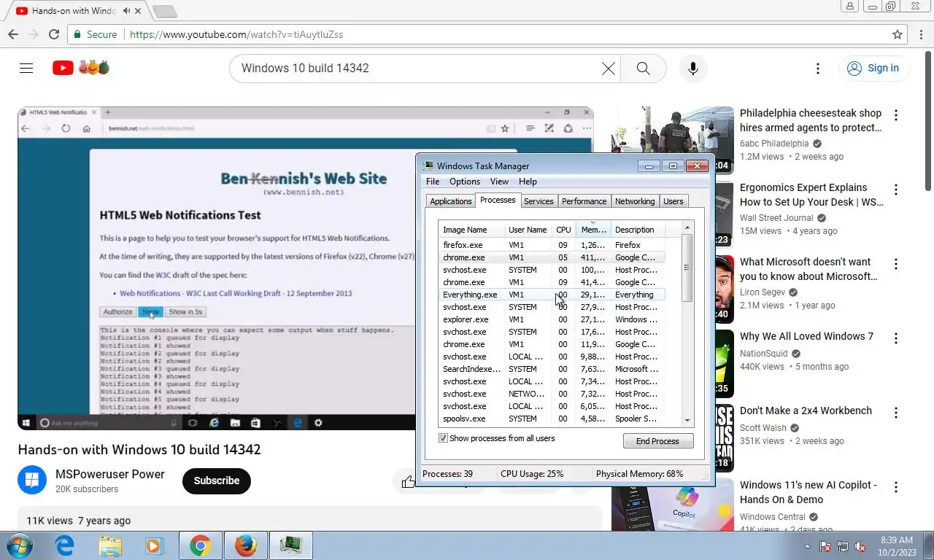Viewport: 934px width, 560px height.
Task: Switch to the Applications tab
Action: click(451, 201)
